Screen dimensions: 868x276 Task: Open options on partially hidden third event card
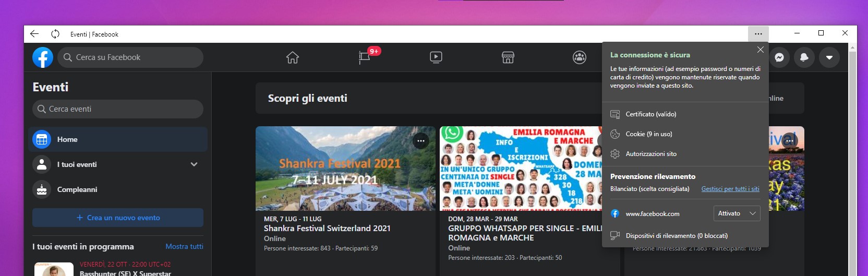point(790,141)
